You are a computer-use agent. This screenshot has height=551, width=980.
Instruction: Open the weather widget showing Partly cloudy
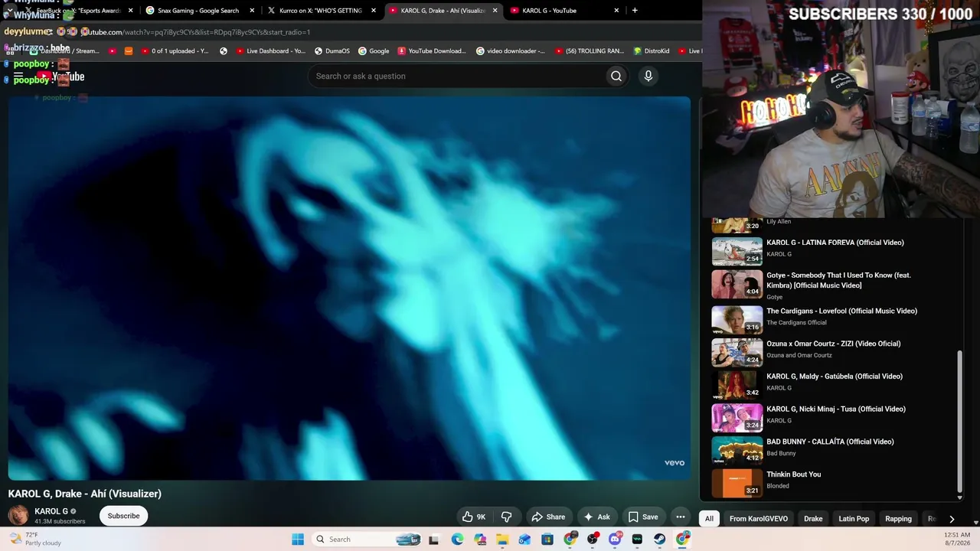coord(34,540)
